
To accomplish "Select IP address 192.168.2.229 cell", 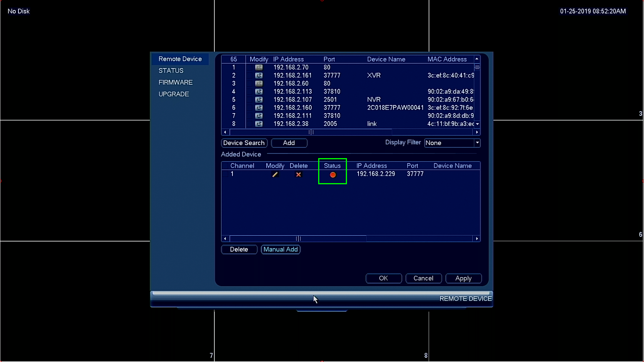I will (x=376, y=174).
